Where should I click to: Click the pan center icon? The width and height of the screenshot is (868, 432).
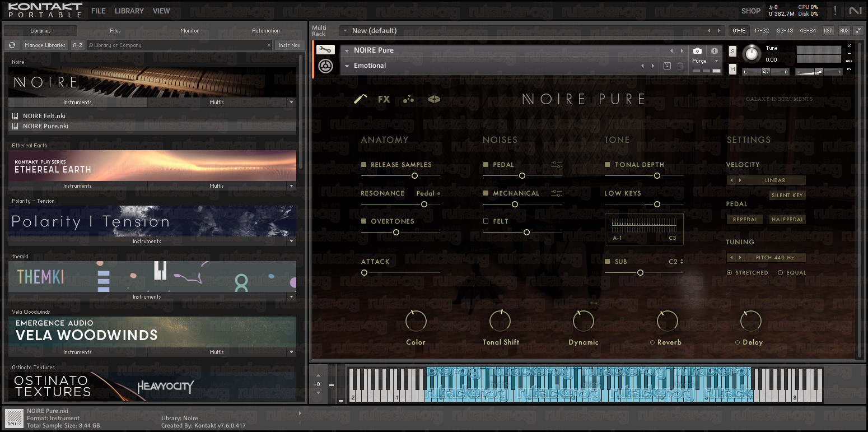[766, 72]
